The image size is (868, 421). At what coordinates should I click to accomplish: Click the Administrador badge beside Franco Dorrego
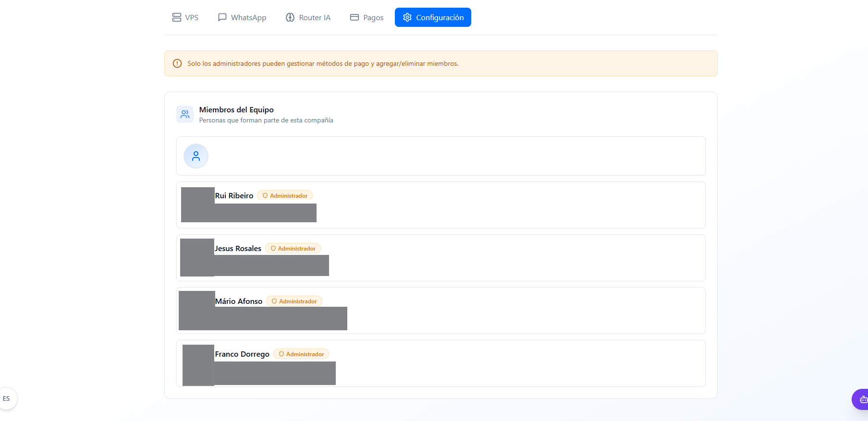301,354
